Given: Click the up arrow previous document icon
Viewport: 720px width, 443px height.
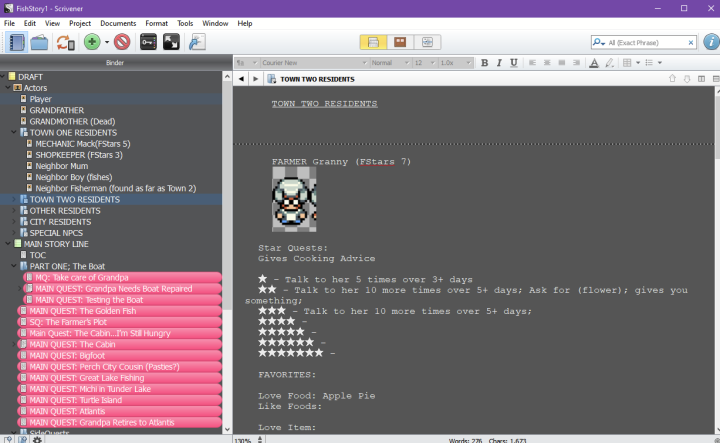Looking at the screenshot, I should (672, 79).
